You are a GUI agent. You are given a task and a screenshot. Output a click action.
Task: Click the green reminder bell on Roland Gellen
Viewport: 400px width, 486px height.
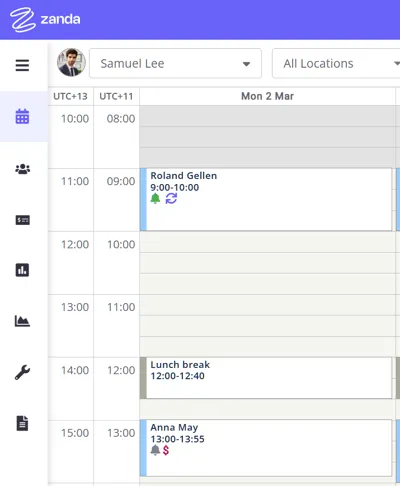[x=155, y=199]
